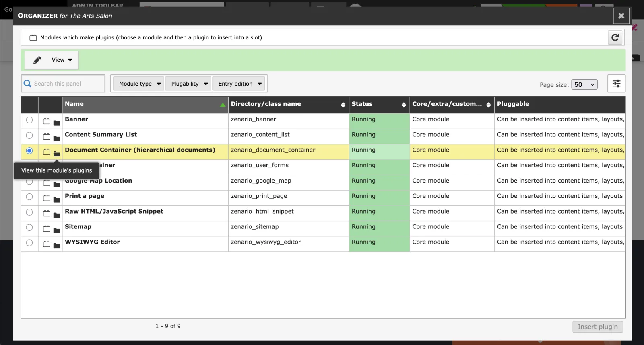Select the Banner row radio button
Image resolution: width=644 pixels, height=345 pixels.
coord(29,120)
